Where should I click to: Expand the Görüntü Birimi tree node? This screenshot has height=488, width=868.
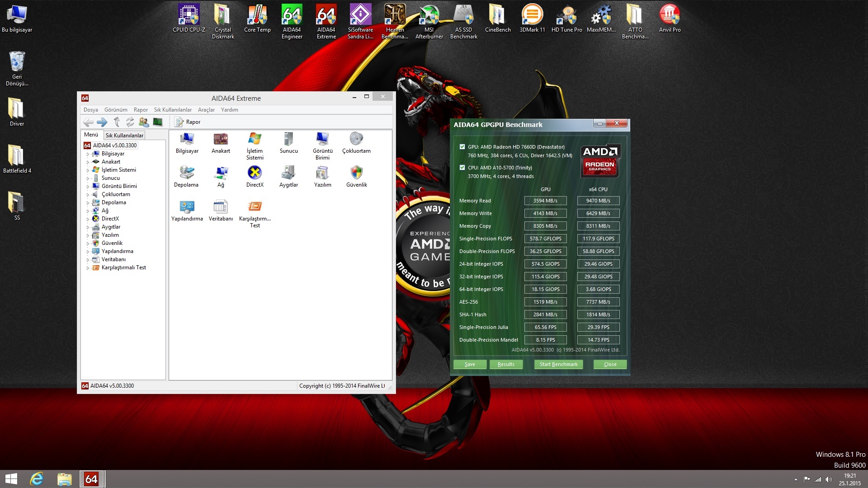pyautogui.click(x=88, y=187)
